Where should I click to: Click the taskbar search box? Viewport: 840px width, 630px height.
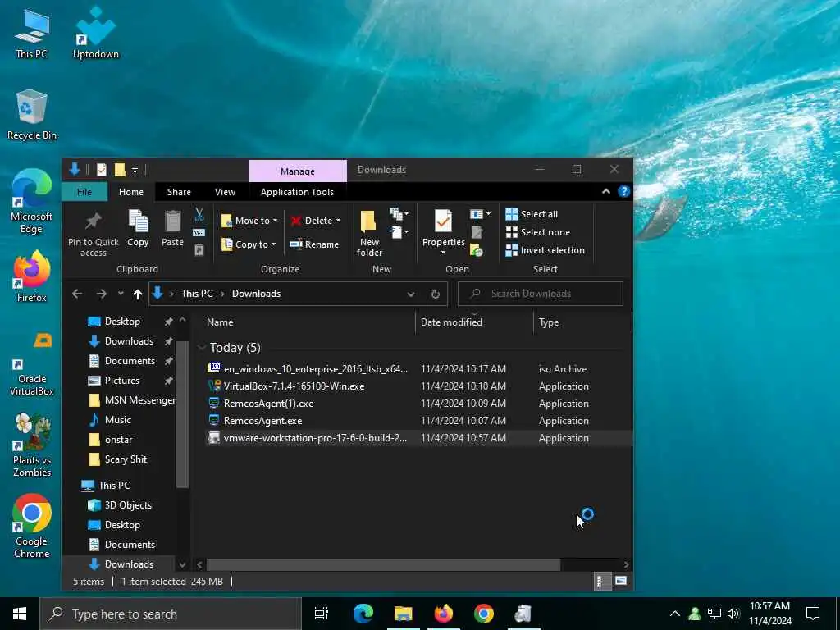tap(171, 614)
